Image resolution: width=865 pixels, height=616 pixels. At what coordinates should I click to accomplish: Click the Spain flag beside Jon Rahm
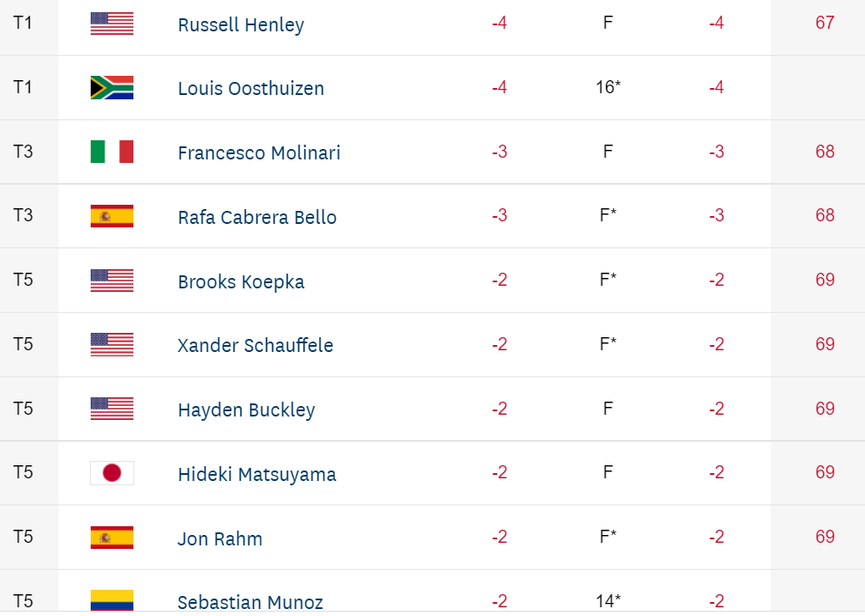[112, 538]
